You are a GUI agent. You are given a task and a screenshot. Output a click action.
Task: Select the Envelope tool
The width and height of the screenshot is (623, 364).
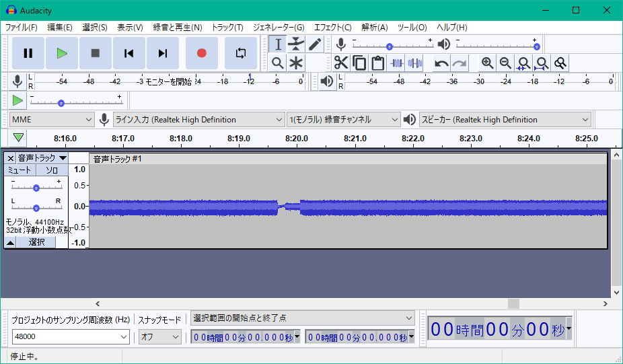(x=296, y=44)
